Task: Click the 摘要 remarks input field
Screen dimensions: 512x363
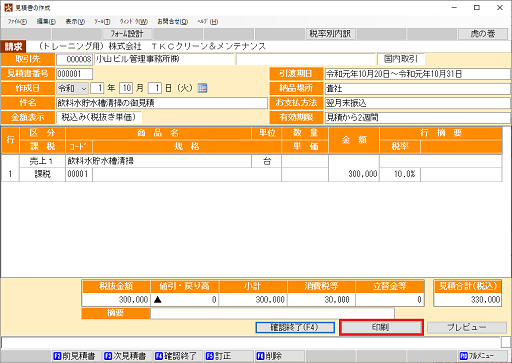Action: pyautogui.click(x=272, y=313)
